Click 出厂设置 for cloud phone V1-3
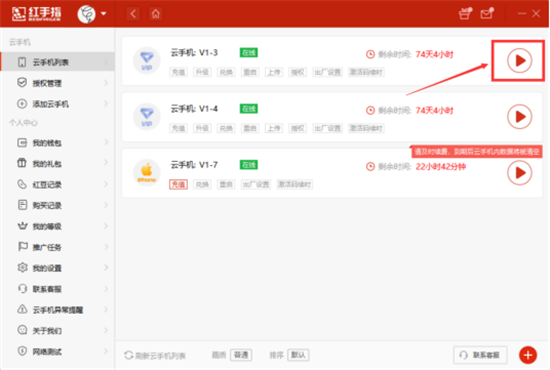 [x=327, y=72]
